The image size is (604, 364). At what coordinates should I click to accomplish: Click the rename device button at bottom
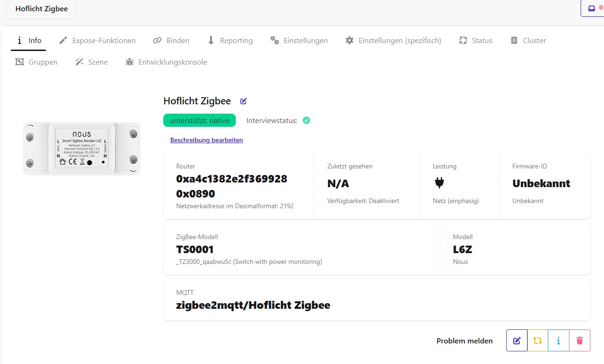pos(517,341)
